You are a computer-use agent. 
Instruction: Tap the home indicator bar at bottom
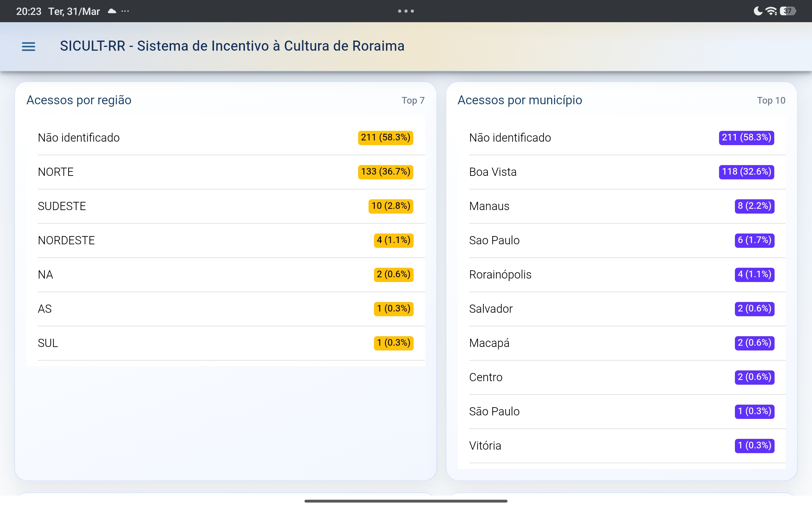click(406, 501)
